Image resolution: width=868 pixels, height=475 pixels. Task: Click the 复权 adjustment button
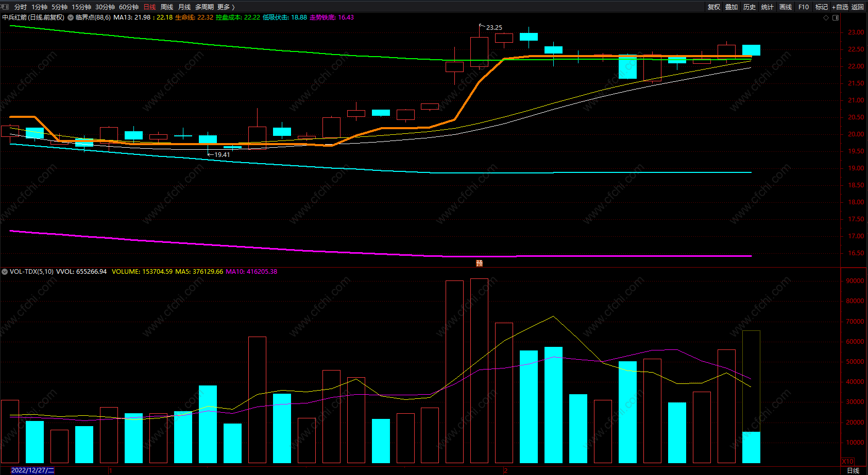(x=714, y=7)
